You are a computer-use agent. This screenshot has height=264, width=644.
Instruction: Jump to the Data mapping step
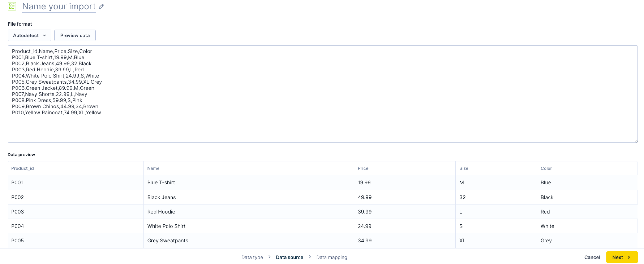click(x=332, y=257)
